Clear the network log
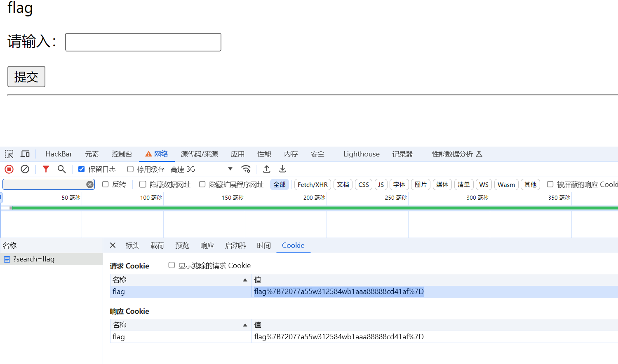This screenshot has width=618, height=364. coord(25,169)
